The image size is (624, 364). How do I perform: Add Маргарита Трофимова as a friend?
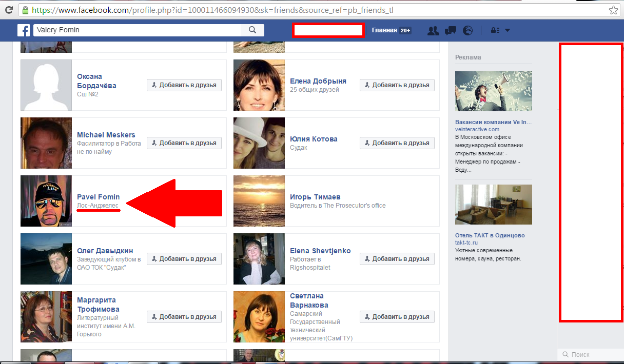(184, 317)
